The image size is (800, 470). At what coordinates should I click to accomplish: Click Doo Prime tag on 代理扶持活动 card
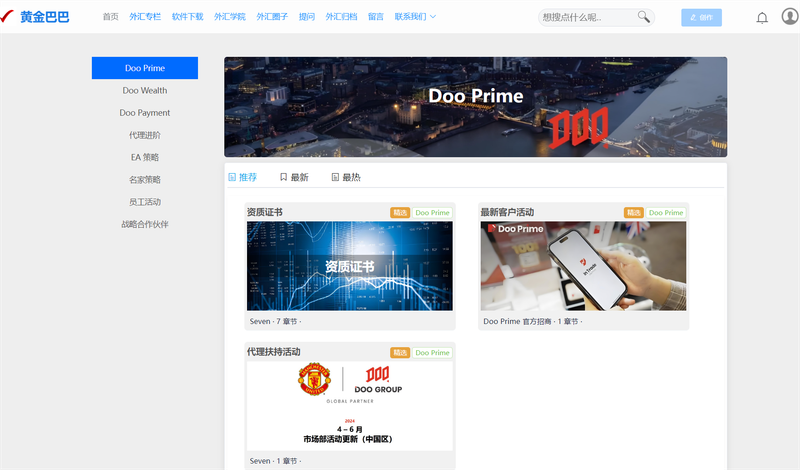click(x=432, y=353)
